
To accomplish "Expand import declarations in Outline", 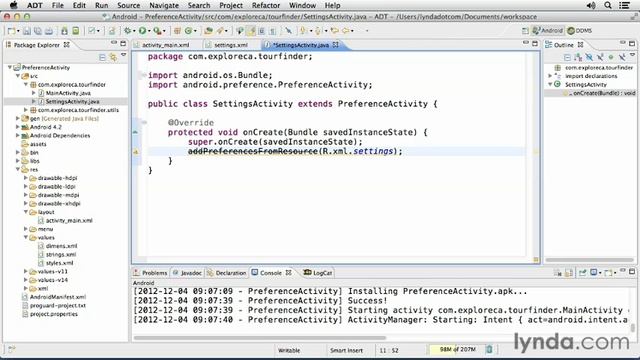I will [x=550, y=76].
